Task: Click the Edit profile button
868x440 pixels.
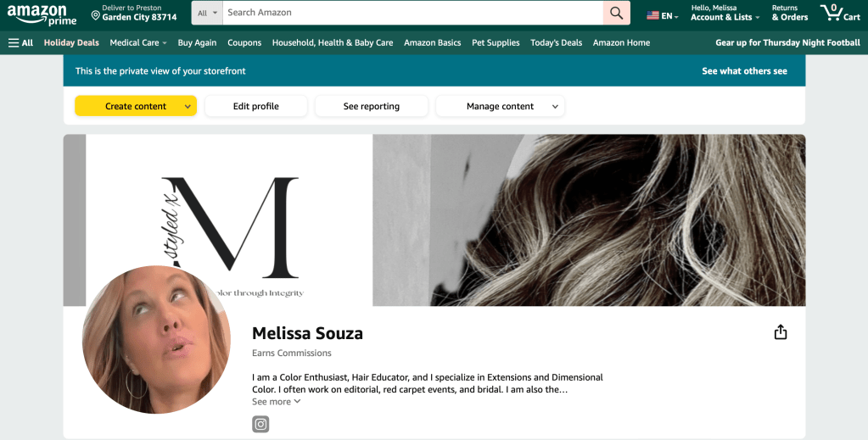Action: tap(255, 106)
